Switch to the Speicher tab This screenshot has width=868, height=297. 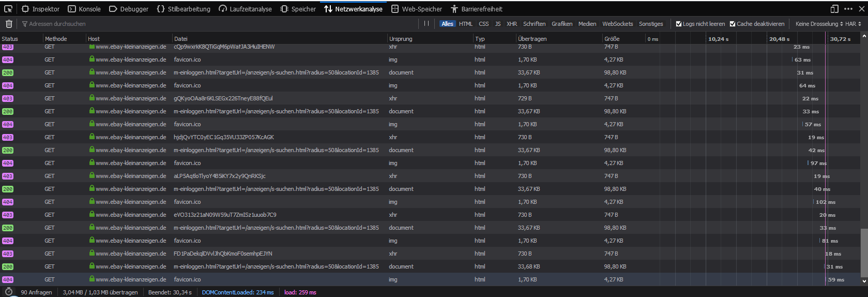click(298, 9)
